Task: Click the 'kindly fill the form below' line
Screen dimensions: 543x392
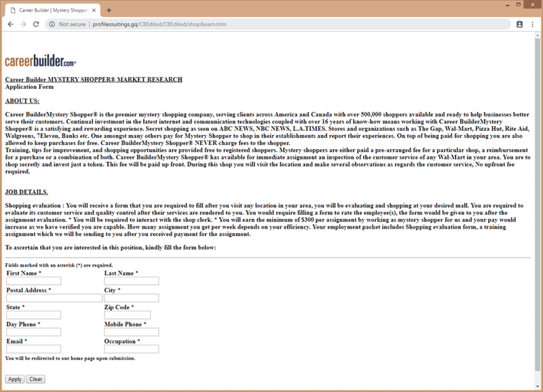Action: (x=111, y=248)
